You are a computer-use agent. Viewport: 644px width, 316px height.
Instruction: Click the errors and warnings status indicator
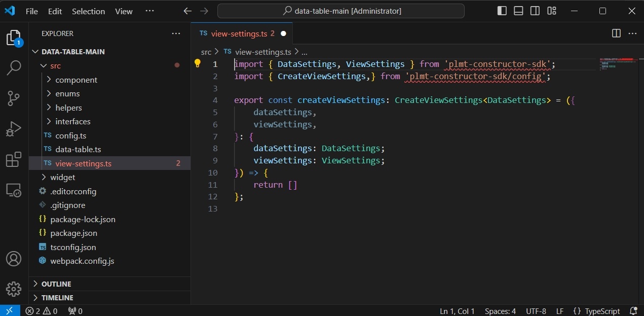pyautogui.click(x=42, y=311)
